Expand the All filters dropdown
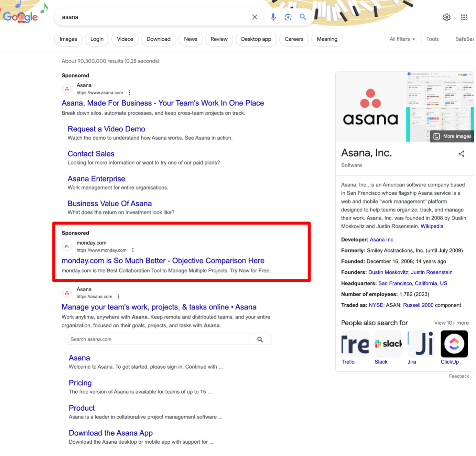Viewport: 476px width, 456px height. pyautogui.click(x=402, y=39)
